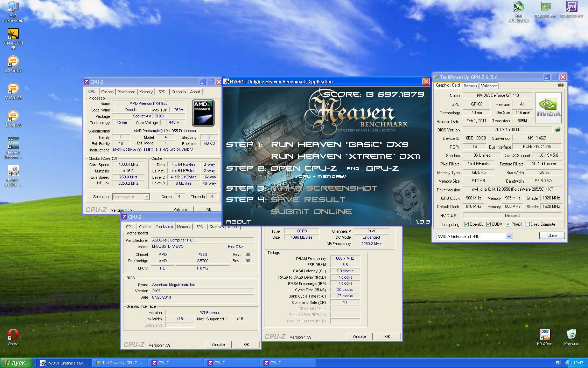Viewport: 588px width, 368px height.
Task: Click the DRAM Frequency 666.7 MHz value
Action: [345, 258]
